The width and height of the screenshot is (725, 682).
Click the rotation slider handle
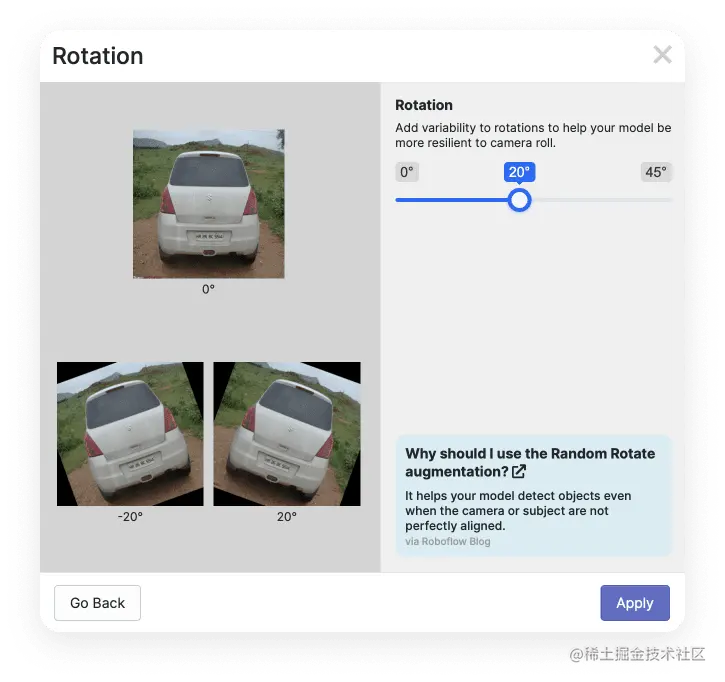[519, 200]
